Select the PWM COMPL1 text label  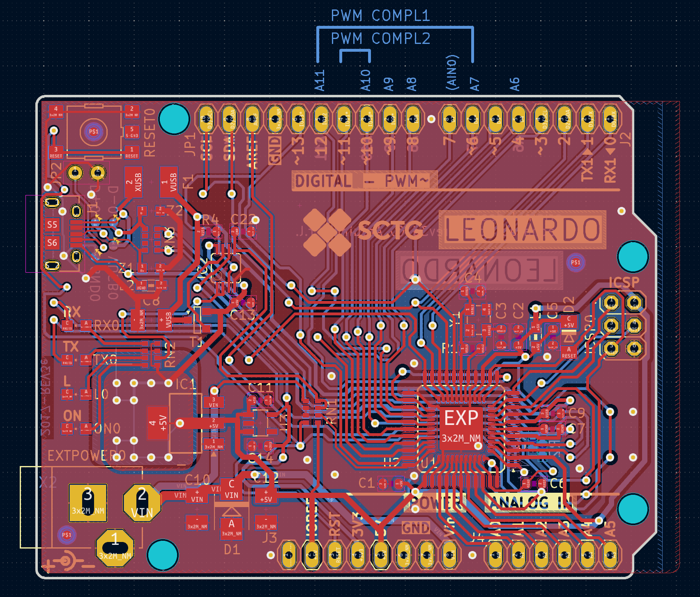tap(380, 16)
